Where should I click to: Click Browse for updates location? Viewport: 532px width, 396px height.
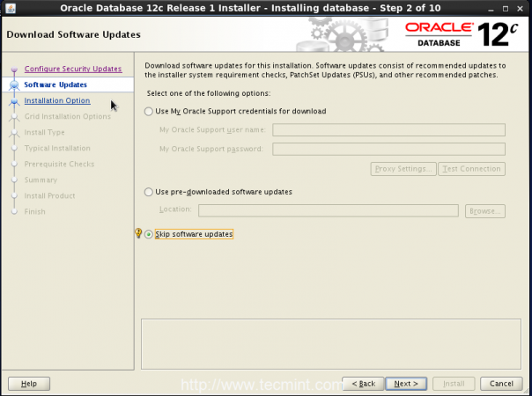click(x=485, y=211)
